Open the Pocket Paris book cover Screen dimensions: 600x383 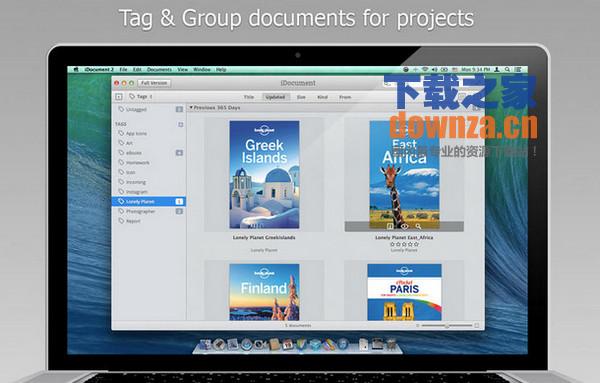404,292
